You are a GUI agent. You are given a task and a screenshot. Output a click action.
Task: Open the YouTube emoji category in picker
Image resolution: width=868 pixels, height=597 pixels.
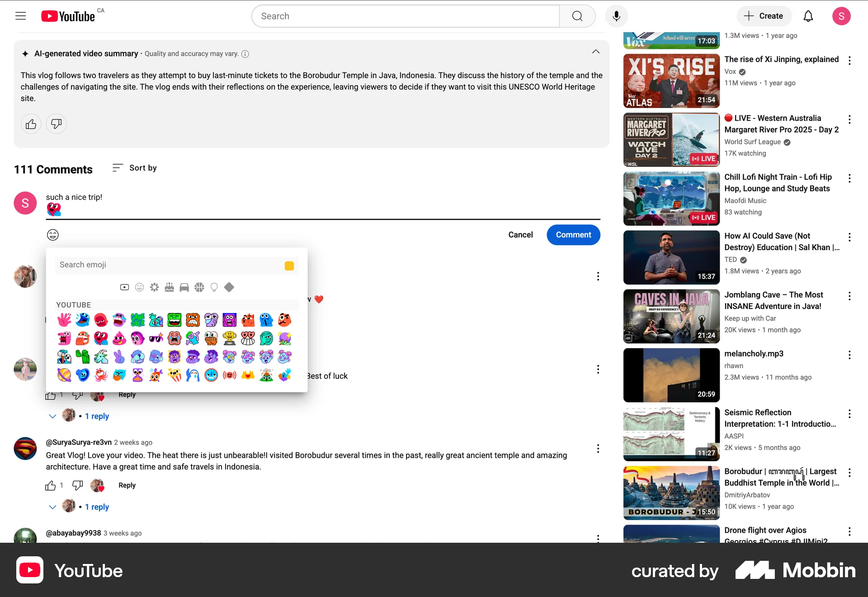(124, 287)
